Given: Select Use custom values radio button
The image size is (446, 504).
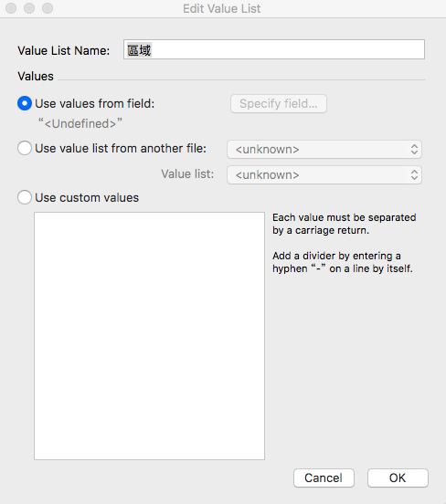Looking at the screenshot, I should click(25, 197).
